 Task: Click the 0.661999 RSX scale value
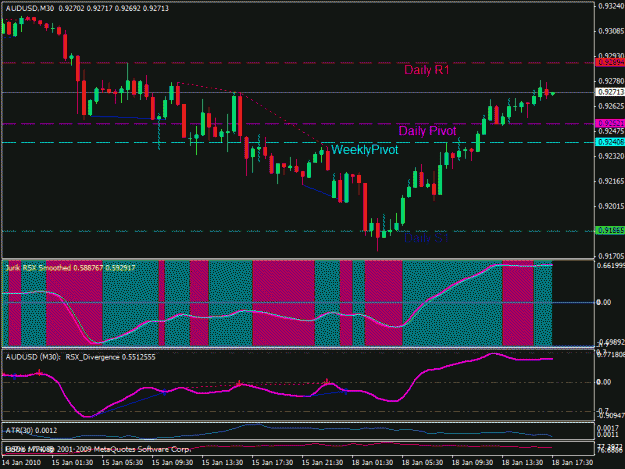tap(611, 266)
